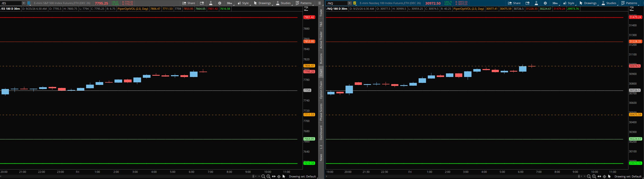This screenshot has height=179, width=644.
Task: Open the /NQ 30m timeframe dropdown
Action: point(555,3)
